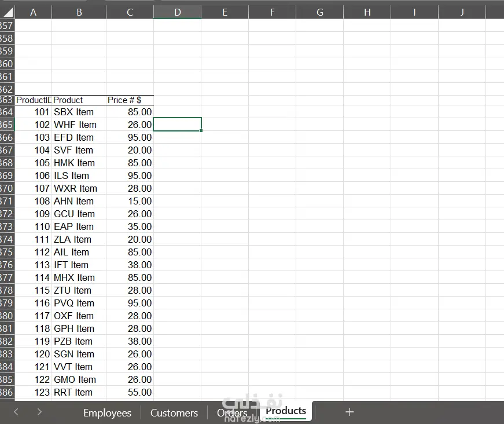Viewport: 504px width, 424px height.
Task: Select the 'HMK Item' cell
Action: tap(79, 163)
